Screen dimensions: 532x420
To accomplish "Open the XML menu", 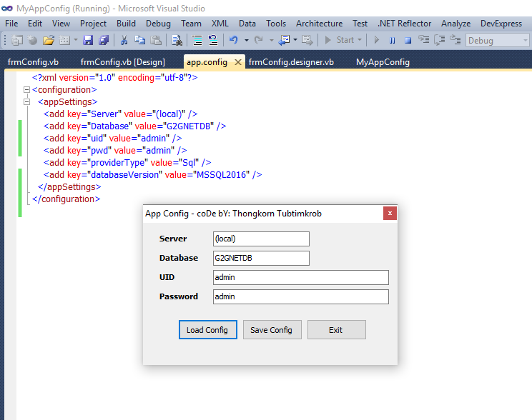I will click(220, 24).
